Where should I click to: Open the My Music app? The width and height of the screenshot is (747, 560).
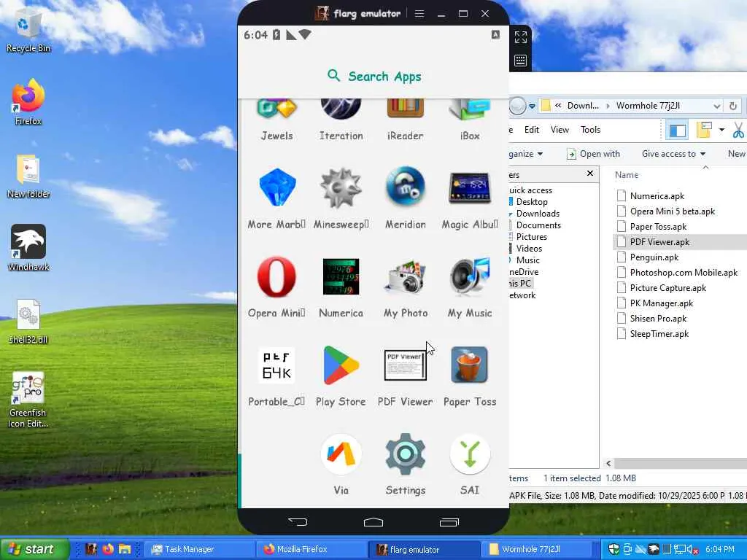pyautogui.click(x=470, y=287)
